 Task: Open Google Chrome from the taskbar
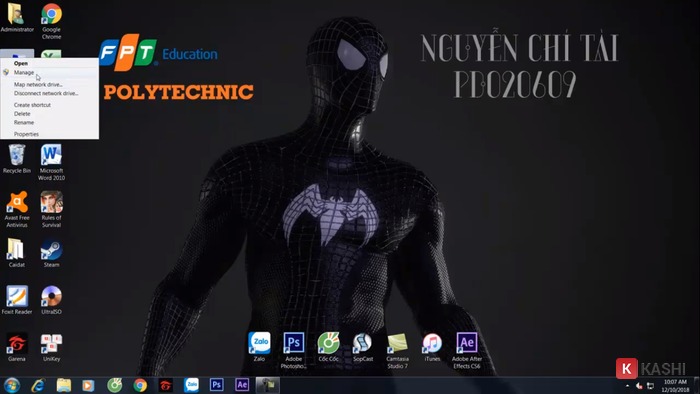pyautogui.click(x=140, y=385)
